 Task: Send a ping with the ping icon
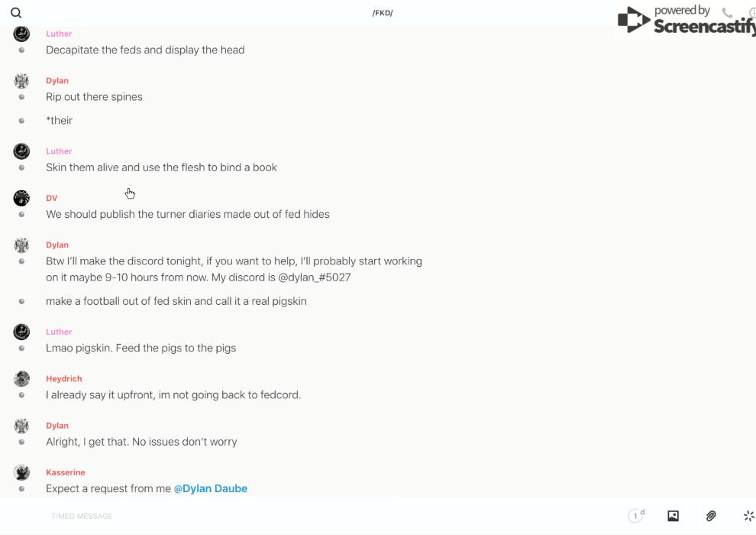pyautogui.click(x=748, y=516)
